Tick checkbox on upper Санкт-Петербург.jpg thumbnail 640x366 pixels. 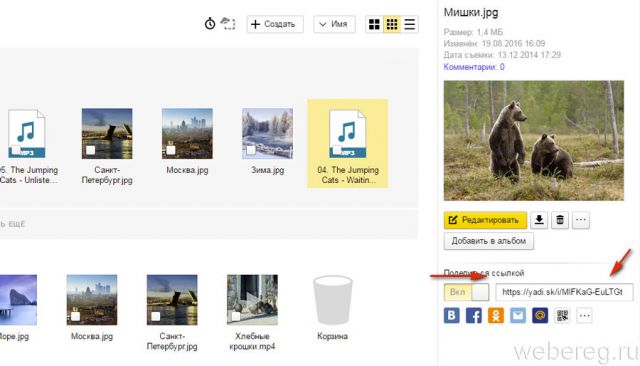click(91, 150)
